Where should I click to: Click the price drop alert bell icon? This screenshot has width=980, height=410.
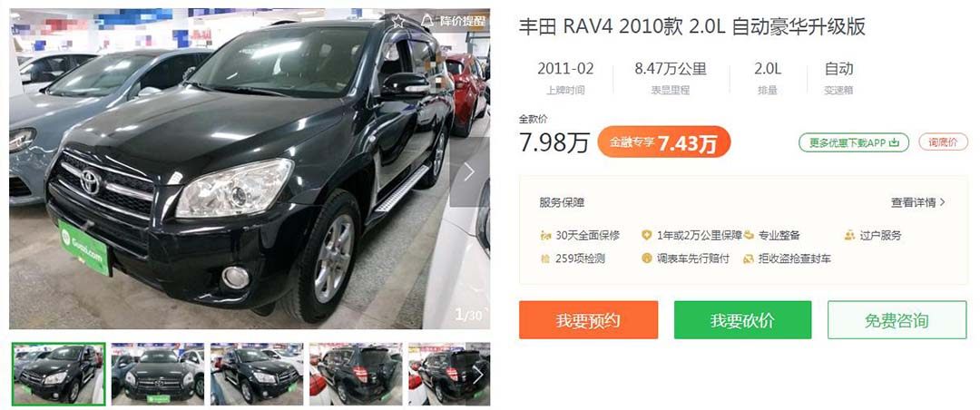(426, 21)
